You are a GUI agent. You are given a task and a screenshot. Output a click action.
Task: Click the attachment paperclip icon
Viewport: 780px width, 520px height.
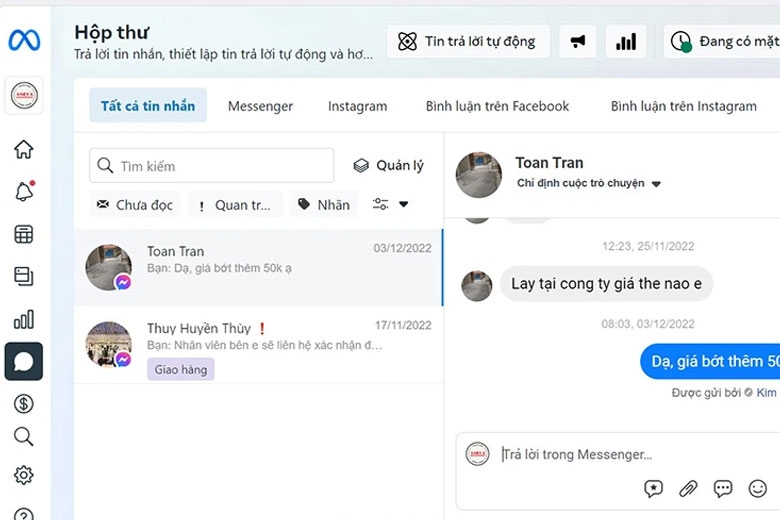688,489
